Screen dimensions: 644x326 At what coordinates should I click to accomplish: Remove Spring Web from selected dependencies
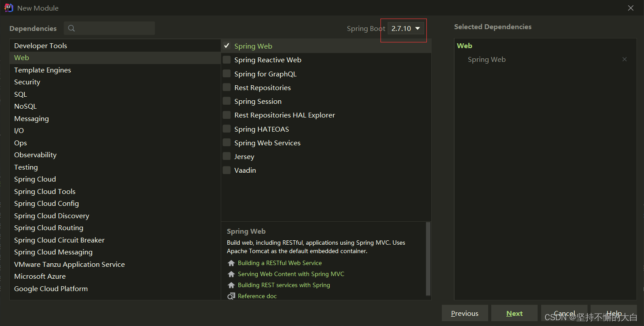[x=625, y=59]
